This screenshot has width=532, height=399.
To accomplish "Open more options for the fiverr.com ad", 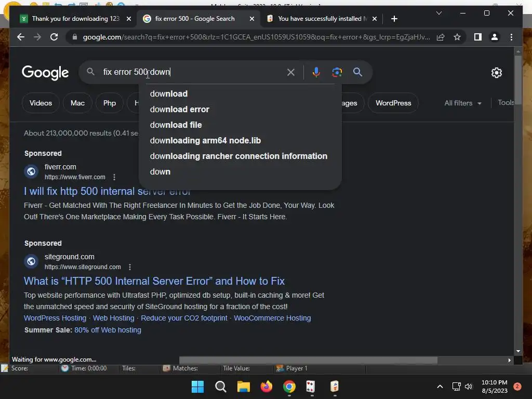I will [x=114, y=177].
